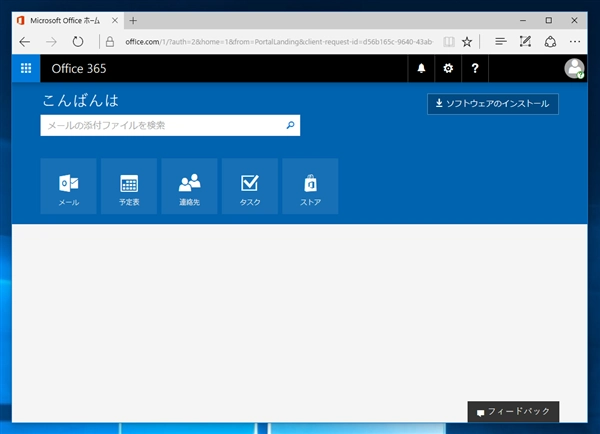Click the browser back arrow
The width and height of the screenshot is (600, 434).
(x=25, y=42)
